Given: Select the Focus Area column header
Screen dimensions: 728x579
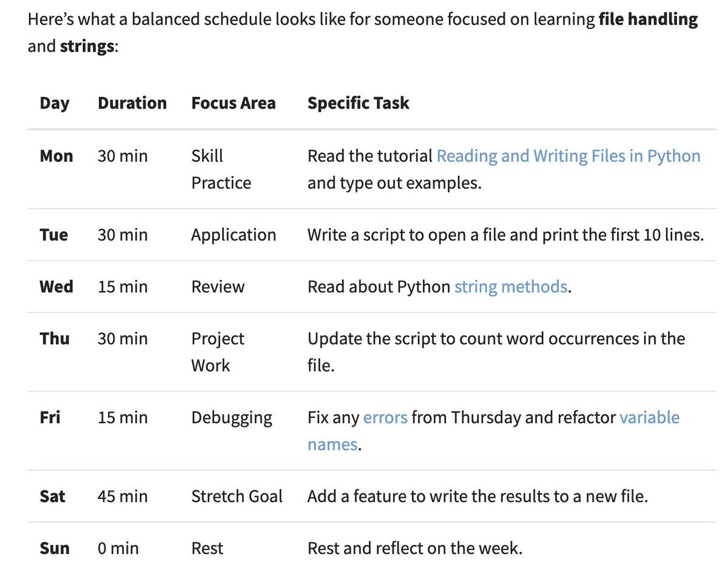Looking at the screenshot, I should point(234,102).
